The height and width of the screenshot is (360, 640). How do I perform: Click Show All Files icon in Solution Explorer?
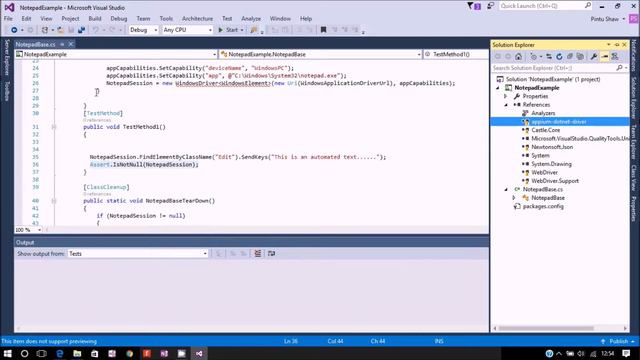[x=580, y=57]
